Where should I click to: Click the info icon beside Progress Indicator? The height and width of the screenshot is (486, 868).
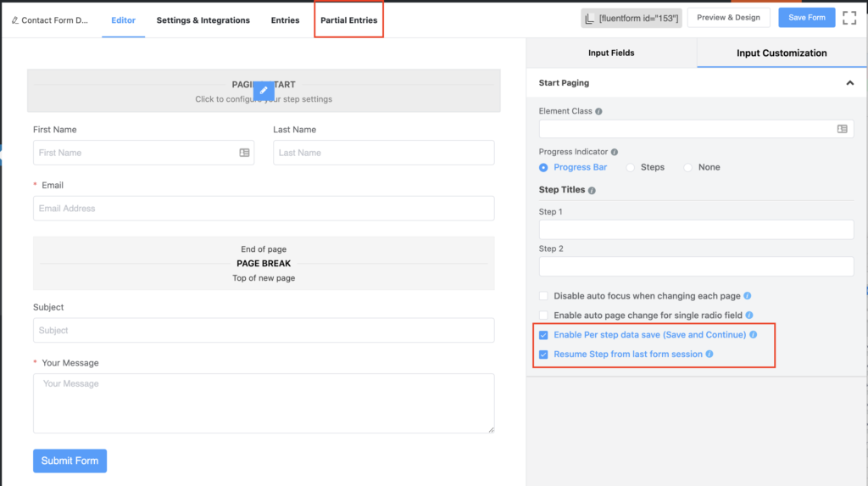tap(615, 152)
